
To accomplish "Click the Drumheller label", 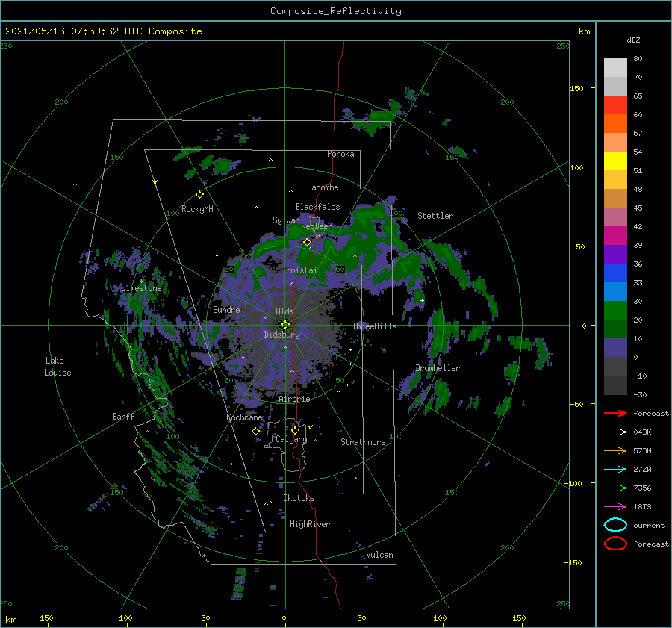I will (438, 368).
